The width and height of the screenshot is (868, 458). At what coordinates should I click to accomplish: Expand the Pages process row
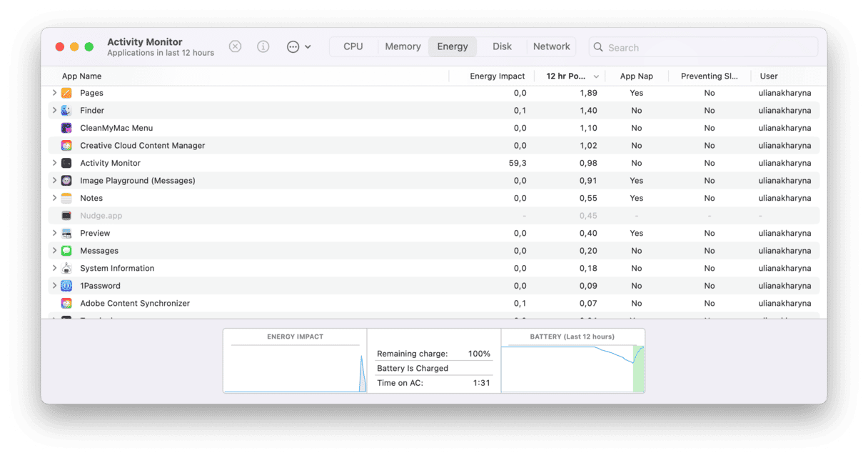click(x=54, y=93)
